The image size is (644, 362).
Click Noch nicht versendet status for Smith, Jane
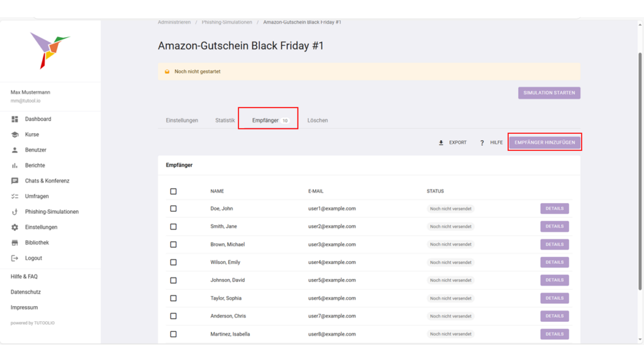click(x=450, y=226)
